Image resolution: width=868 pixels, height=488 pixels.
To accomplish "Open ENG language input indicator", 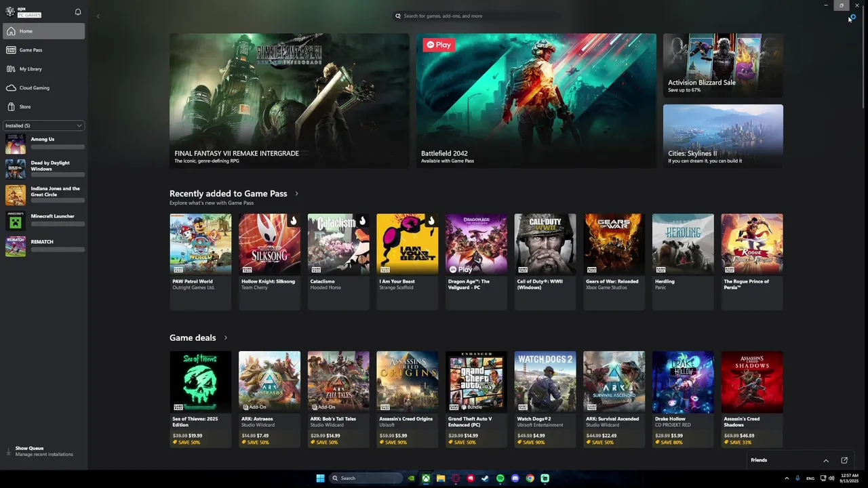I will [x=810, y=478].
